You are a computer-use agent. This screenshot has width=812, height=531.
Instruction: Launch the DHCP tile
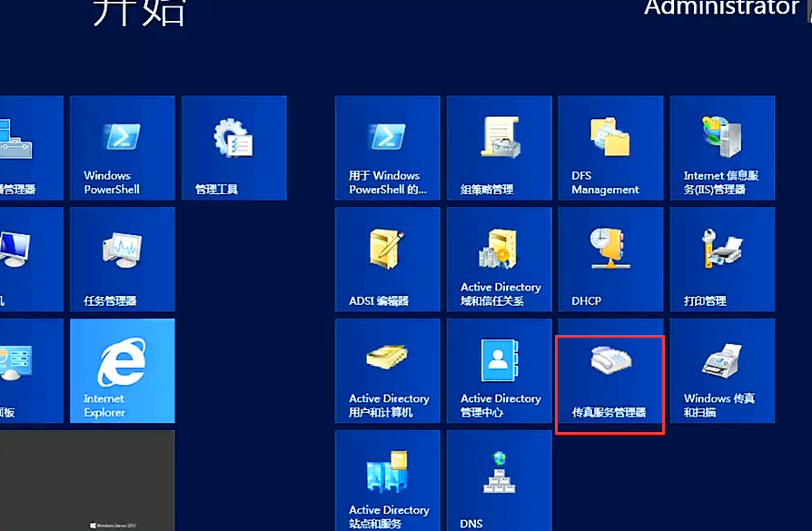(x=610, y=260)
